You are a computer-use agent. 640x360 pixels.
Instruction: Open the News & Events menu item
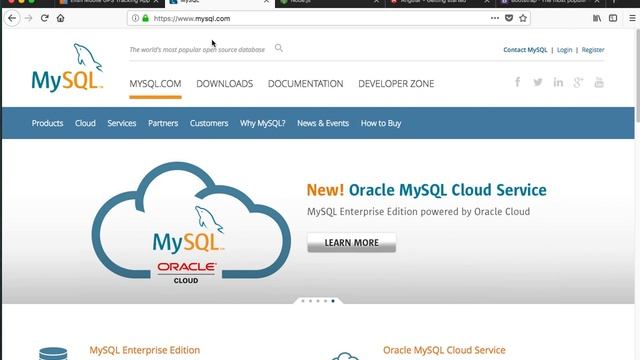pos(323,123)
